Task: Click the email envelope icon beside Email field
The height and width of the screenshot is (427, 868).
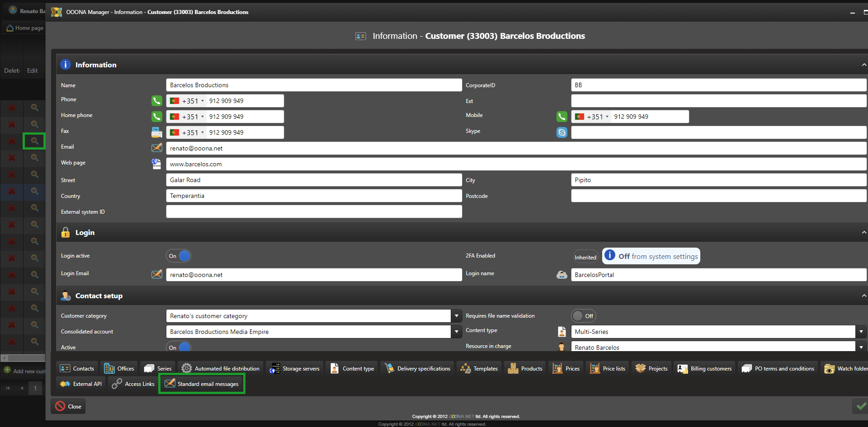Action: [x=156, y=148]
